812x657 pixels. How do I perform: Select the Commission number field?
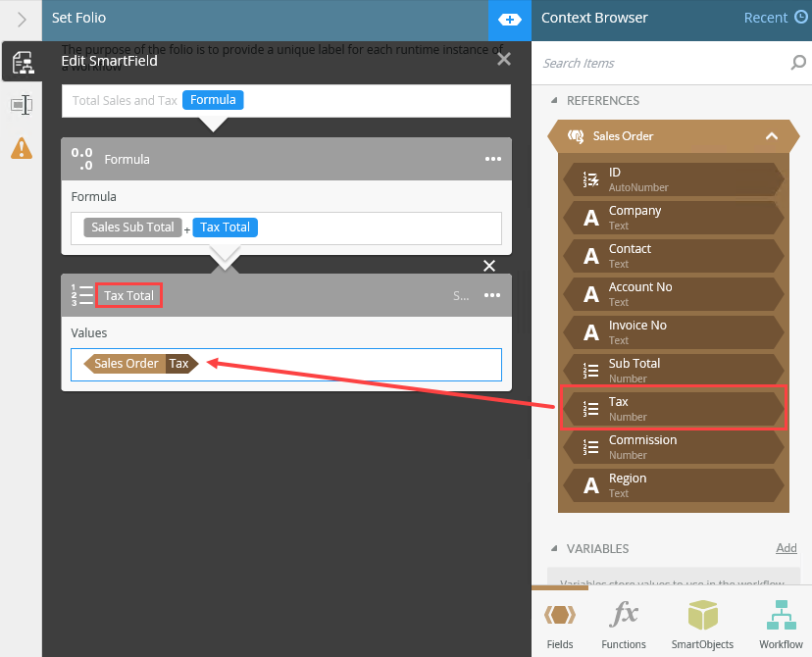coord(673,447)
